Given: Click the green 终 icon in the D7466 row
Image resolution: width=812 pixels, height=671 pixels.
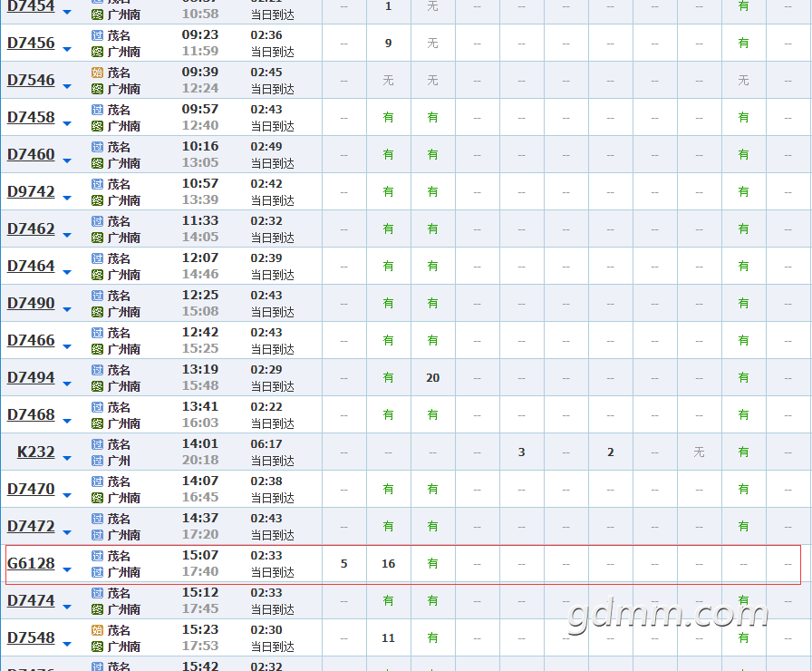Looking at the screenshot, I should pyautogui.click(x=97, y=349).
